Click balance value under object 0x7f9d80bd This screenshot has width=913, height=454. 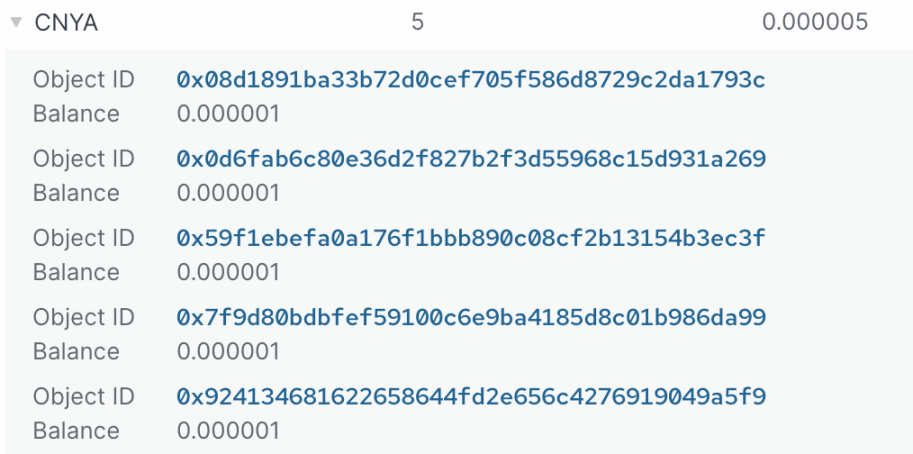coord(228,351)
